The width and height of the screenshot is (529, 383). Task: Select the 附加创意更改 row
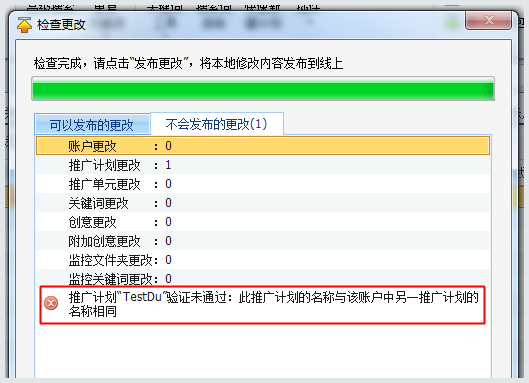coord(263,241)
